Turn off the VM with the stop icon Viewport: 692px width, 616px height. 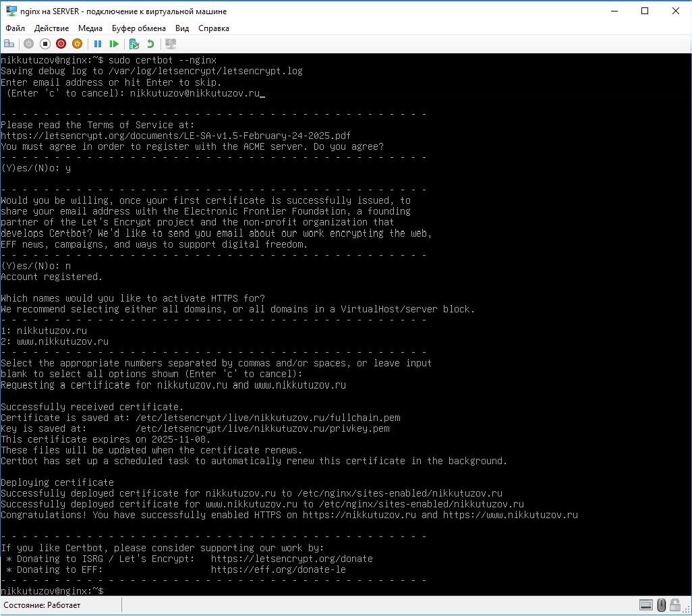click(x=45, y=44)
